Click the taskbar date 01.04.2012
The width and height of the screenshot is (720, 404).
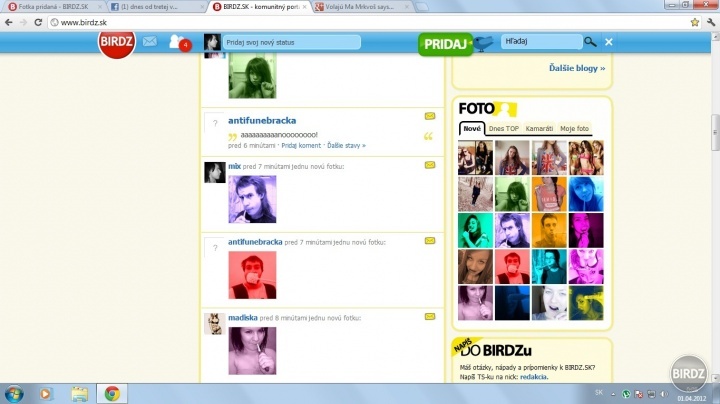[691, 398]
